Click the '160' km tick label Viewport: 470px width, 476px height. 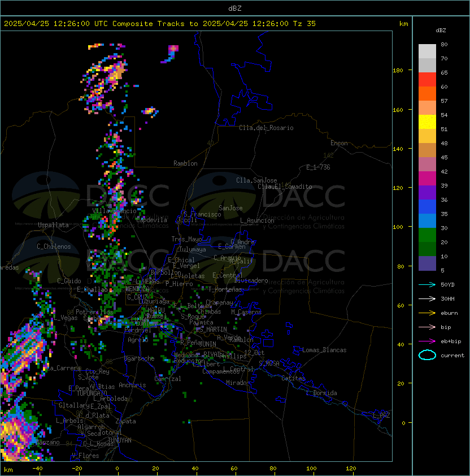(x=398, y=110)
